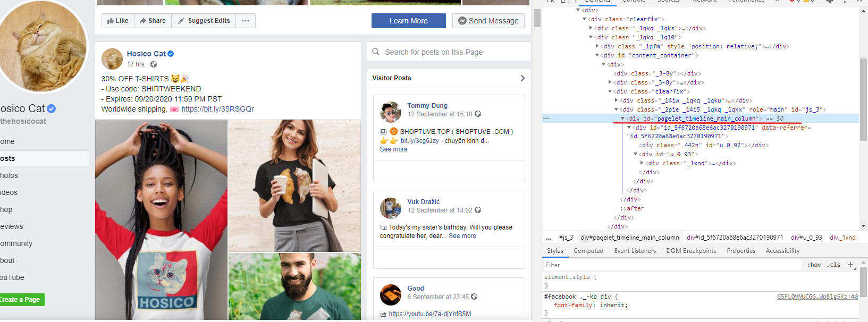This screenshot has height=322, width=868.
Task: Toggle the .cls class editor
Action: pos(833,265)
